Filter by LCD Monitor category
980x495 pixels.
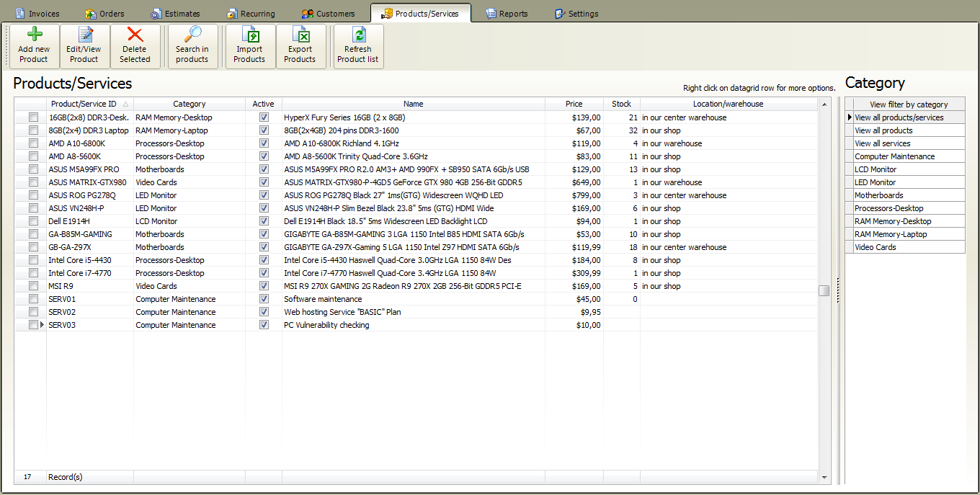coord(909,169)
